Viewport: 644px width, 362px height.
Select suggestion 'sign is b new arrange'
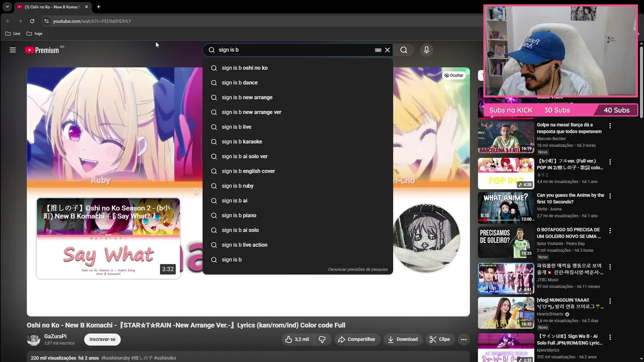297,98
